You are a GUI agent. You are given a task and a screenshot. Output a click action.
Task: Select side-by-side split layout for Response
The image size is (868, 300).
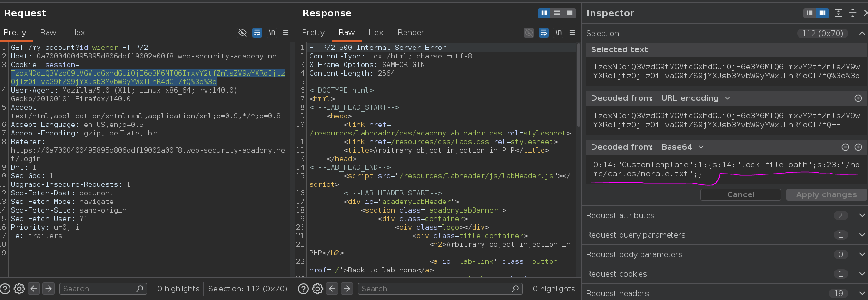pyautogui.click(x=544, y=13)
